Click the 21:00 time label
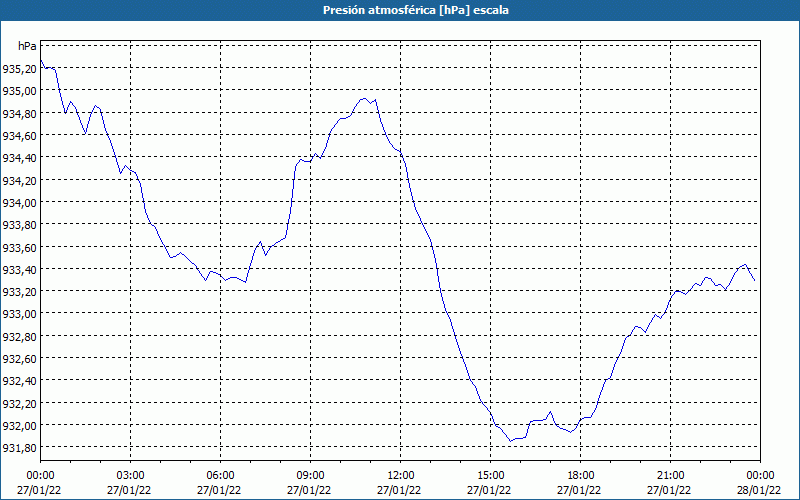 [x=670, y=476]
